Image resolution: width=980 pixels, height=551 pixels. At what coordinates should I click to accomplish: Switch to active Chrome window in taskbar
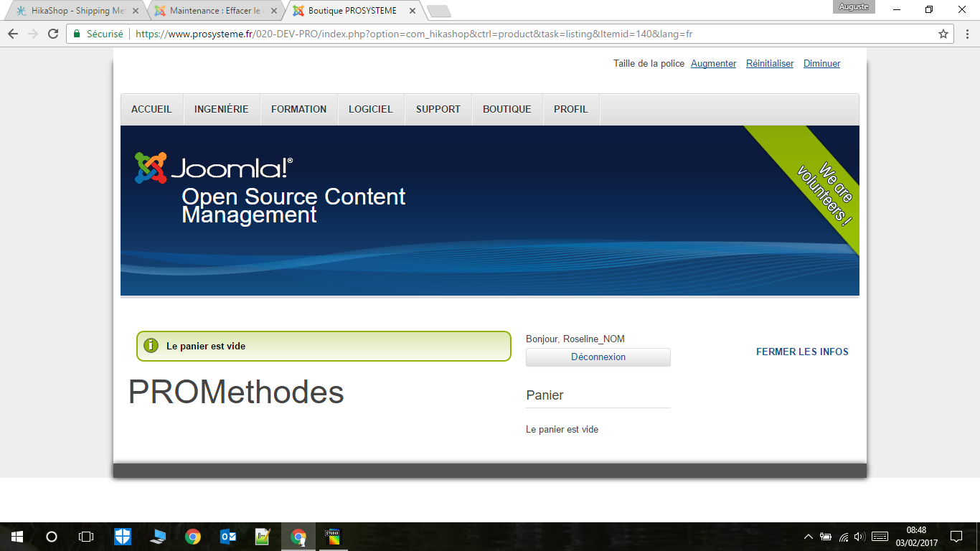tap(298, 536)
